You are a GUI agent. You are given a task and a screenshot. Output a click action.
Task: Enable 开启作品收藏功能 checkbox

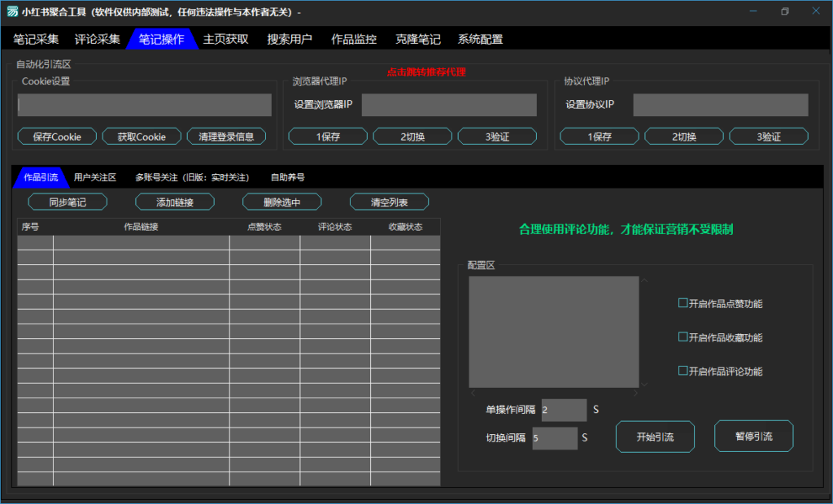click(683, 337)
